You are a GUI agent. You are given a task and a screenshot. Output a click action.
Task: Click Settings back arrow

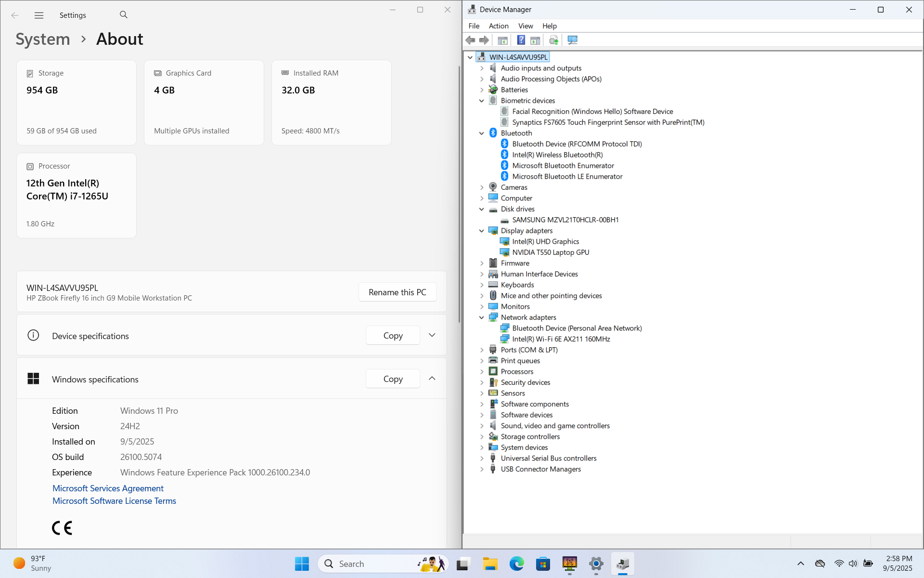coord(15,15)
